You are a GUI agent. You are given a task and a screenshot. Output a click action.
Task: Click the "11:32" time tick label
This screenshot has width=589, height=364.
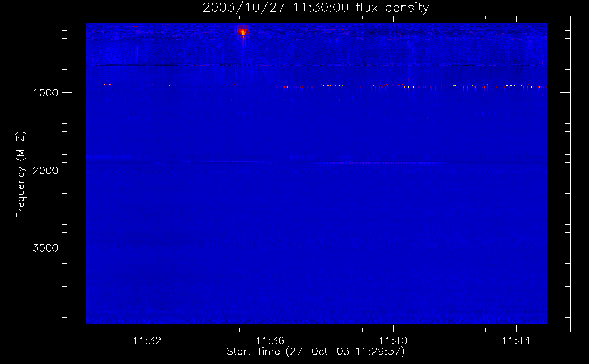point(147,341)
